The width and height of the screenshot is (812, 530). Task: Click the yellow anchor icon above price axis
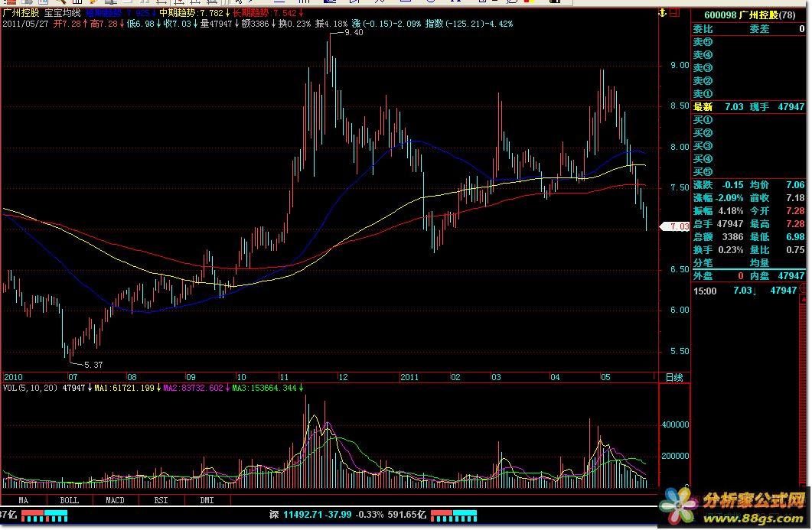pos(662,12)
